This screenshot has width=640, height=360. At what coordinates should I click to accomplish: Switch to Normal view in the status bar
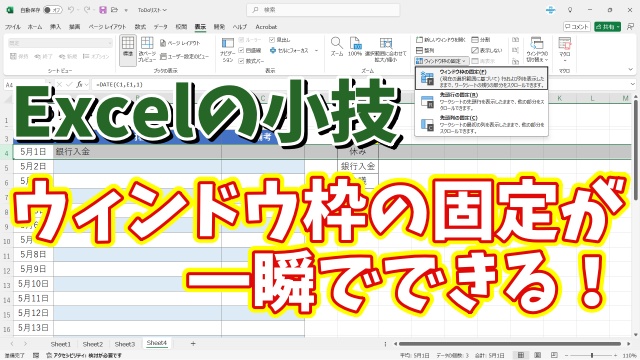521,356
